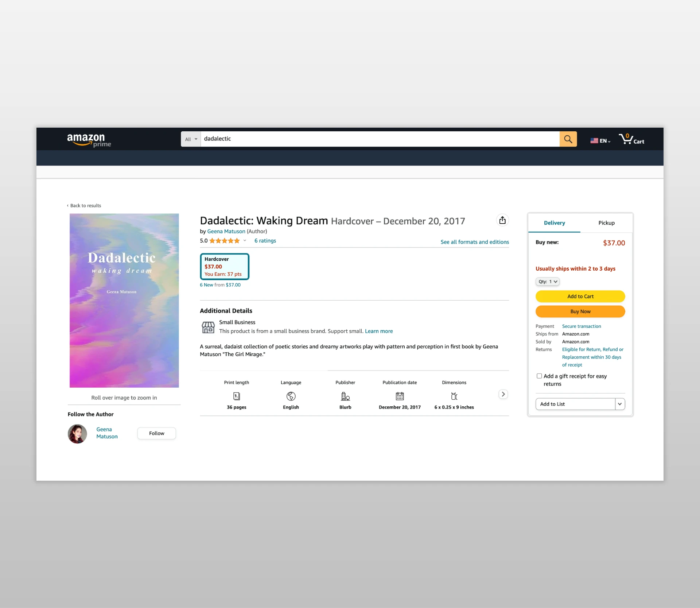This screenshot has width=700, height=608.
Task: Click the Amazon Prime logo
Action: click(x=89, y=140)
